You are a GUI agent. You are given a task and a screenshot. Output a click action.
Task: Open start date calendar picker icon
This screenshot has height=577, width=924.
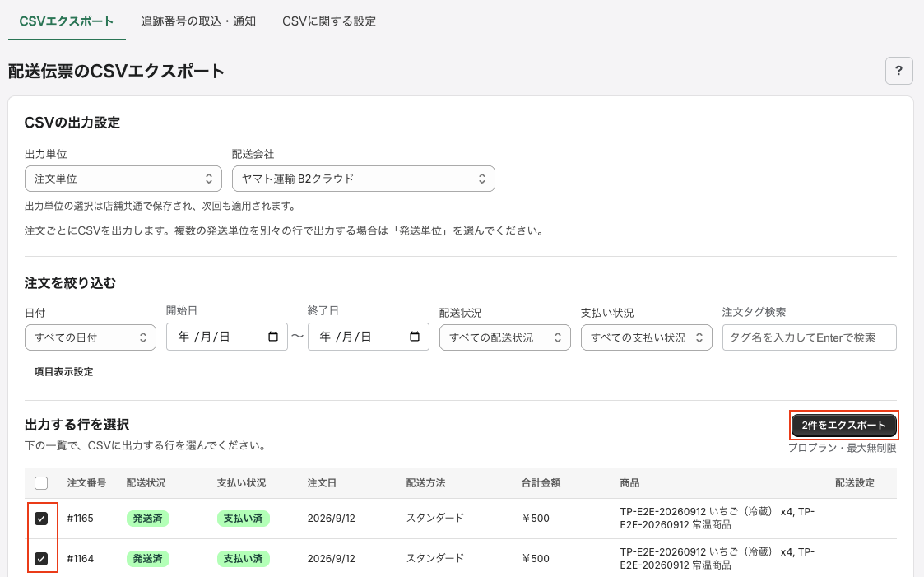[x=273, y=337]
